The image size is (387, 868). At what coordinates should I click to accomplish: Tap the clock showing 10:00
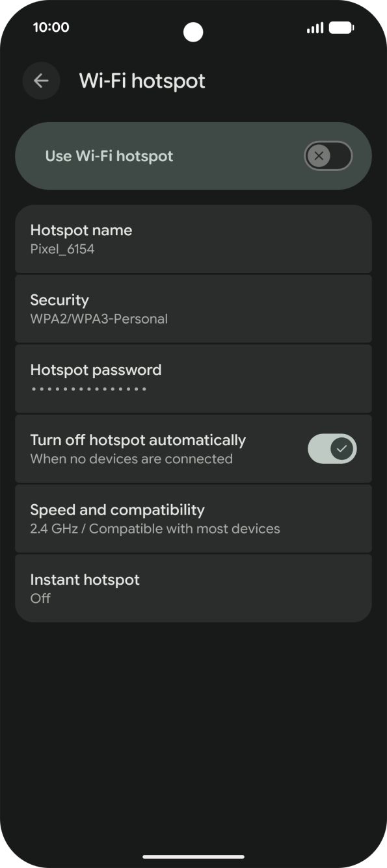click(x=51, y=27)
